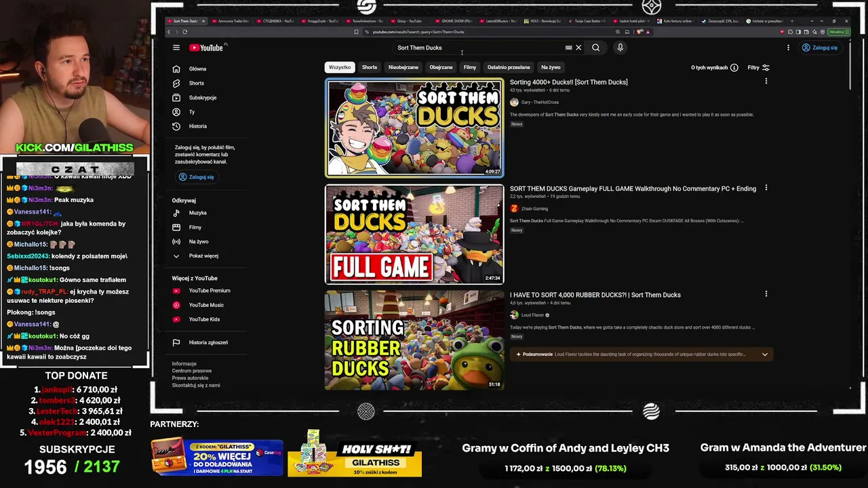Click 'Zaloguj się' button in the sidebar
The image size is (868, 488).
point(196,177)
